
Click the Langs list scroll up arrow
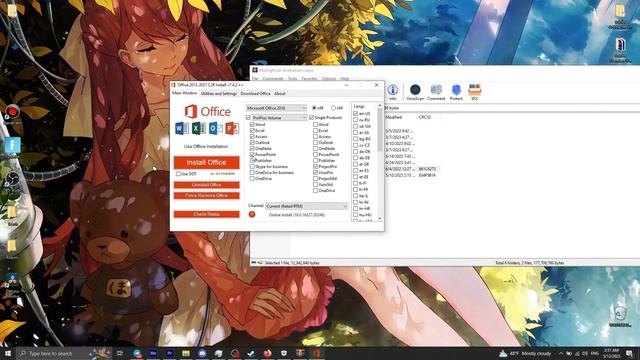[380, 106]
